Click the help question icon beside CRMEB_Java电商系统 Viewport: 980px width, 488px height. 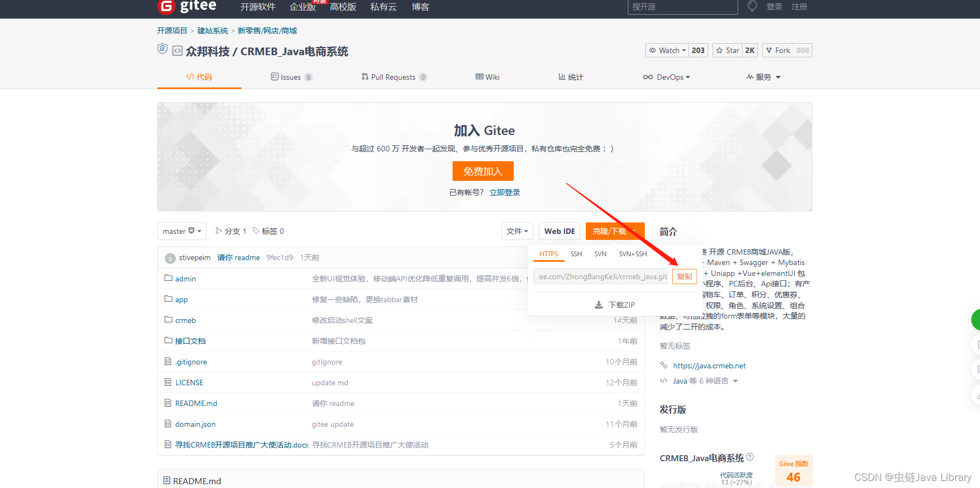click(x=750, y=457)
